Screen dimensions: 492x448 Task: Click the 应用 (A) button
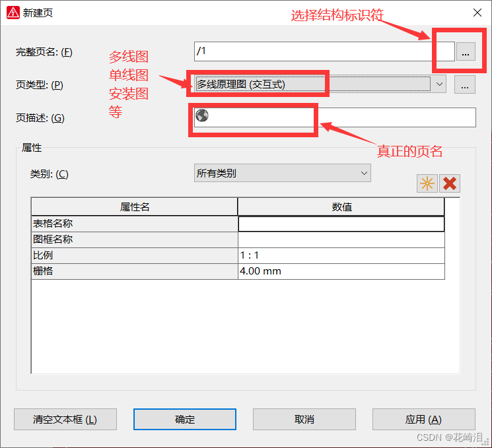[x=423, y=419]
